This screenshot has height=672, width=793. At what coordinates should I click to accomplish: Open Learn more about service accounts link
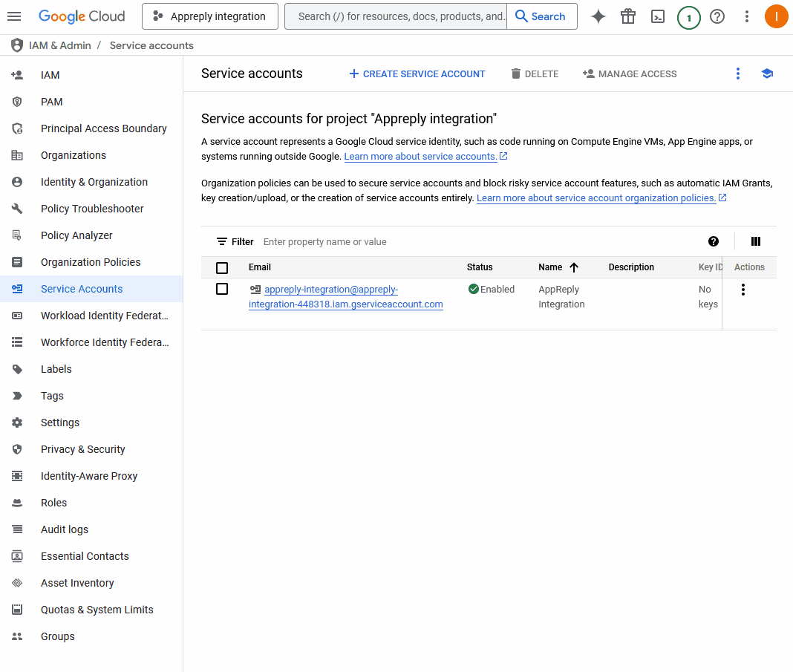(x=425, y=156)
